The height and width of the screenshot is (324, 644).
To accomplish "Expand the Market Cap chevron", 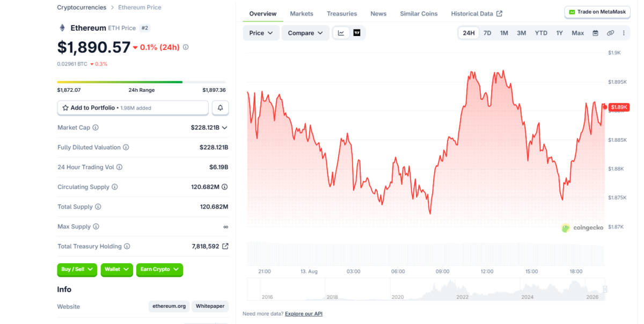I will pyautogui.click(x=225, y=127).
